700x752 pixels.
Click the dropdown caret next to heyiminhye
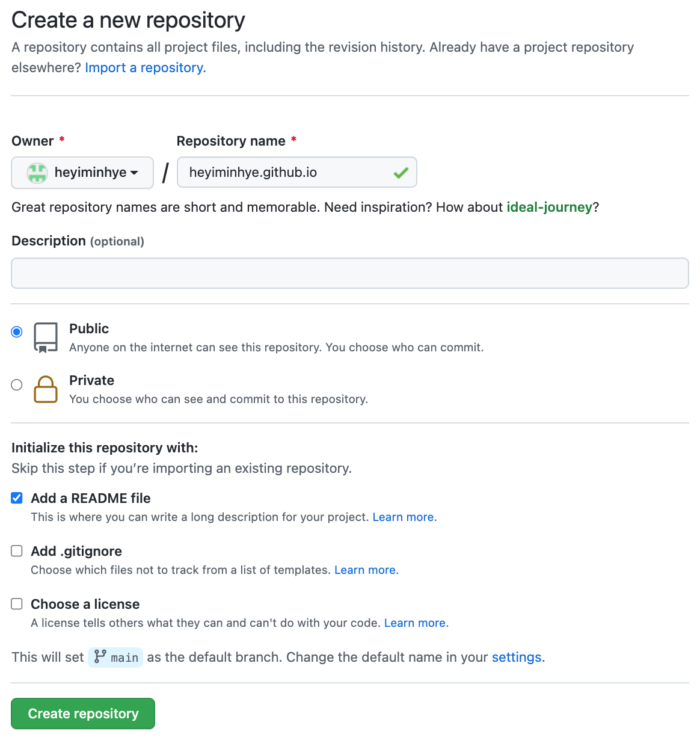tap(134, 173)
